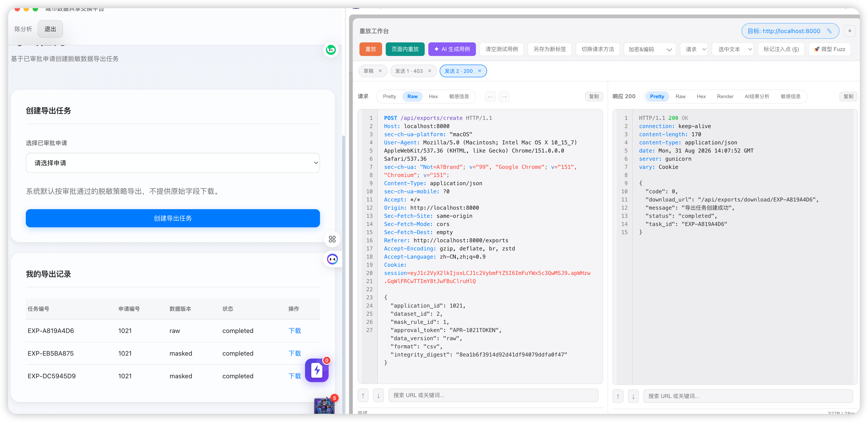Click the AI 生成用例 button
Screen dimensions: 868x422
click(452, 49)
